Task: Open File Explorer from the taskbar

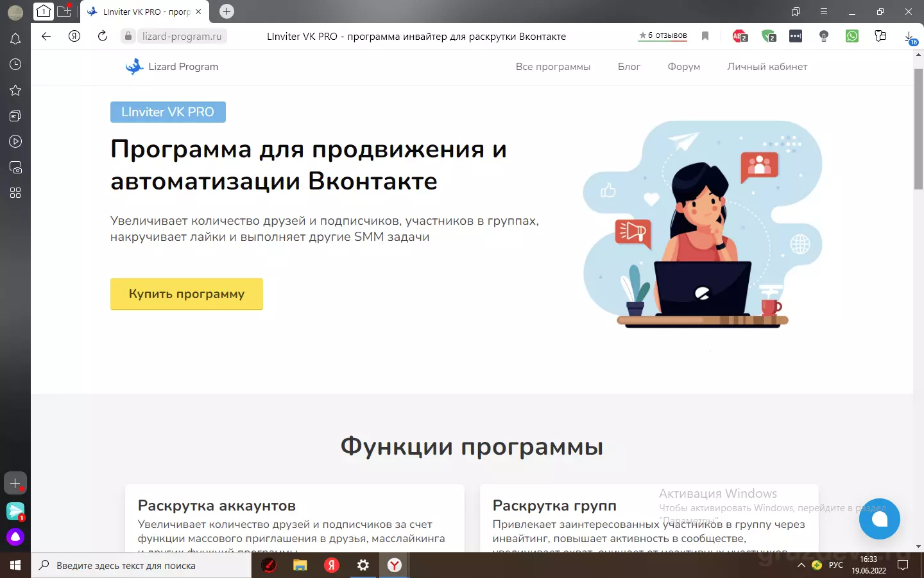Action: 300,565
